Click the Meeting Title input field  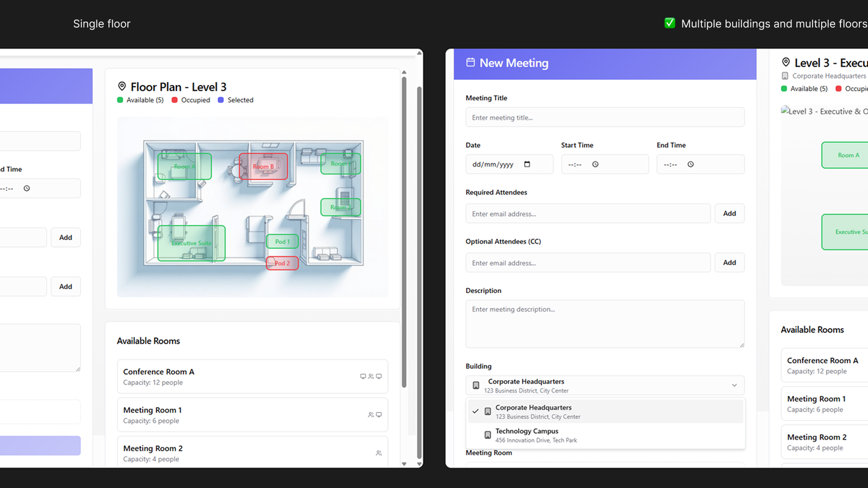[605, 117]
